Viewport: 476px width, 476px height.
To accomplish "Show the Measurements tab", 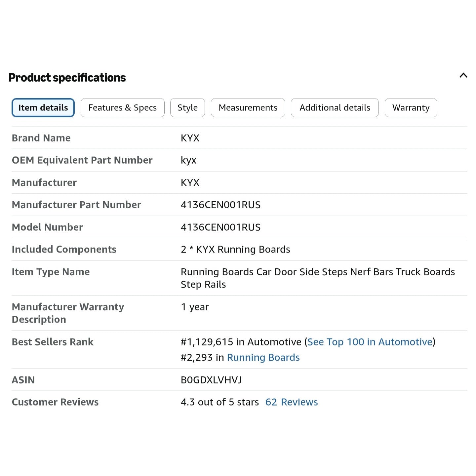I will [x=248, y=108].
